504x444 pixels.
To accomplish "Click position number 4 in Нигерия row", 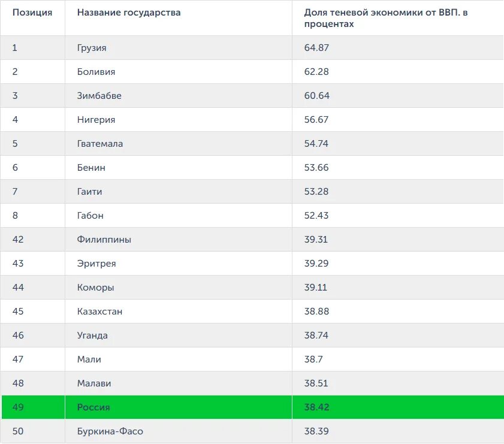I will (15, 119).
